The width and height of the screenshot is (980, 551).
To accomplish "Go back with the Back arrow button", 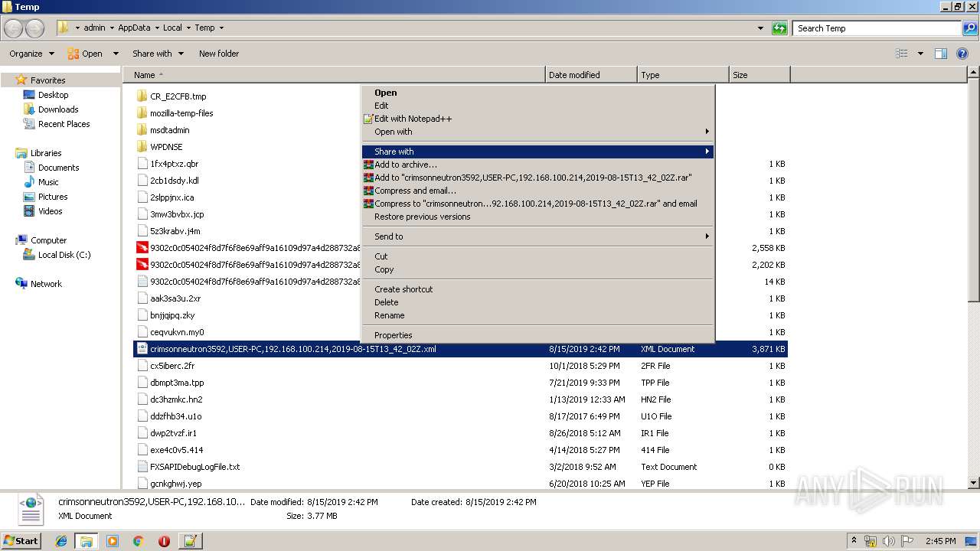I will pos(14,28).
